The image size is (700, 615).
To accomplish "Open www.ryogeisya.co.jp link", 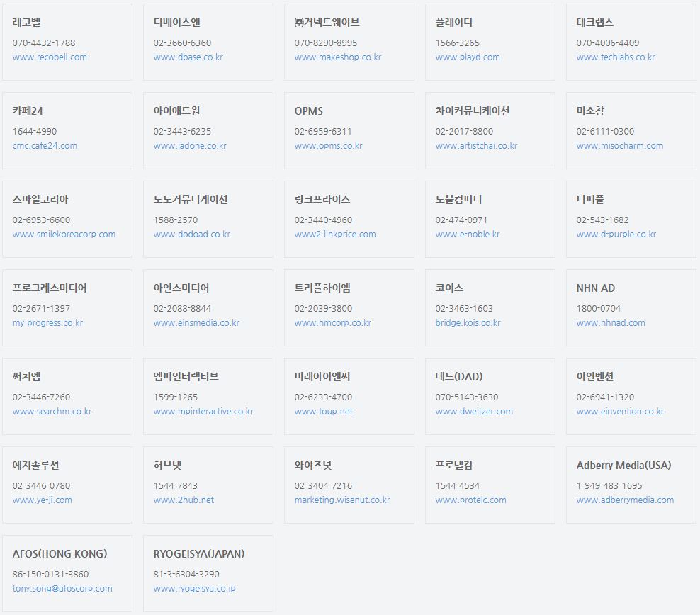I will [194, 588].
